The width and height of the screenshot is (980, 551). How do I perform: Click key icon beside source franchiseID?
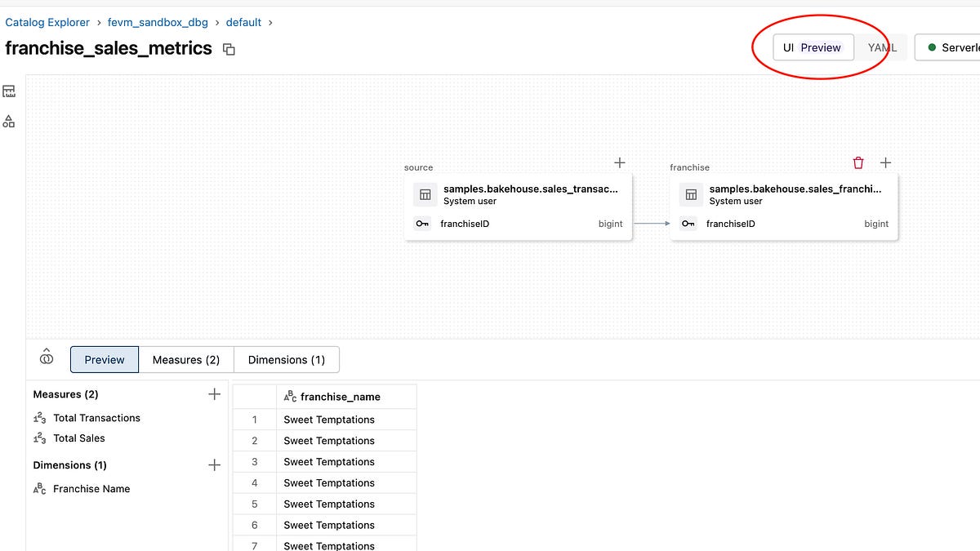pyautogui.click(x=422, y=224)
